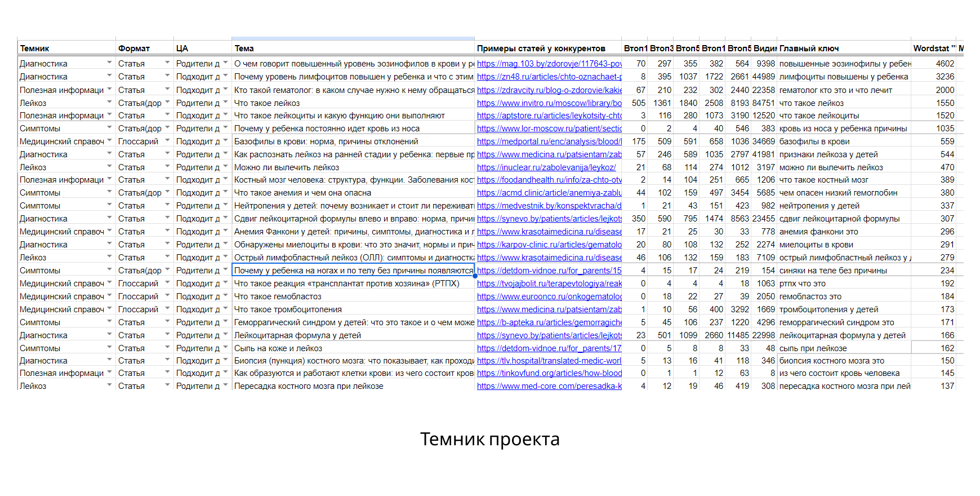The height and width of the screenshot is (496, 980).
Task: Open the inuclear.ru zabolevanija leykoz link
Action: pyautogui.click(x=546, y=167)
